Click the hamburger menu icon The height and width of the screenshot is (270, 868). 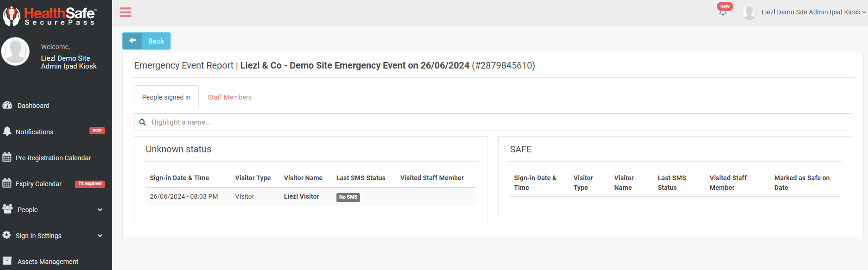125,13
